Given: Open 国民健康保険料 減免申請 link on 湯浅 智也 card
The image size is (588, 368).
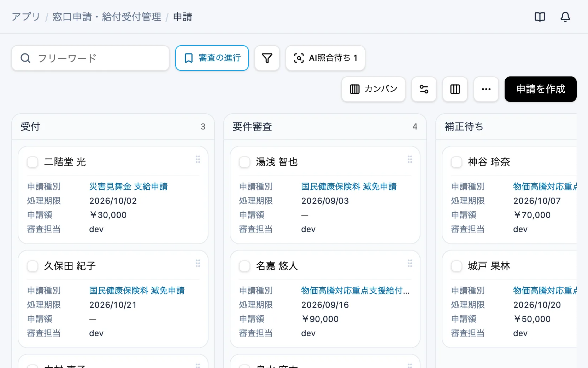Looking at the screenshot, I should click(x=349, y=186).
